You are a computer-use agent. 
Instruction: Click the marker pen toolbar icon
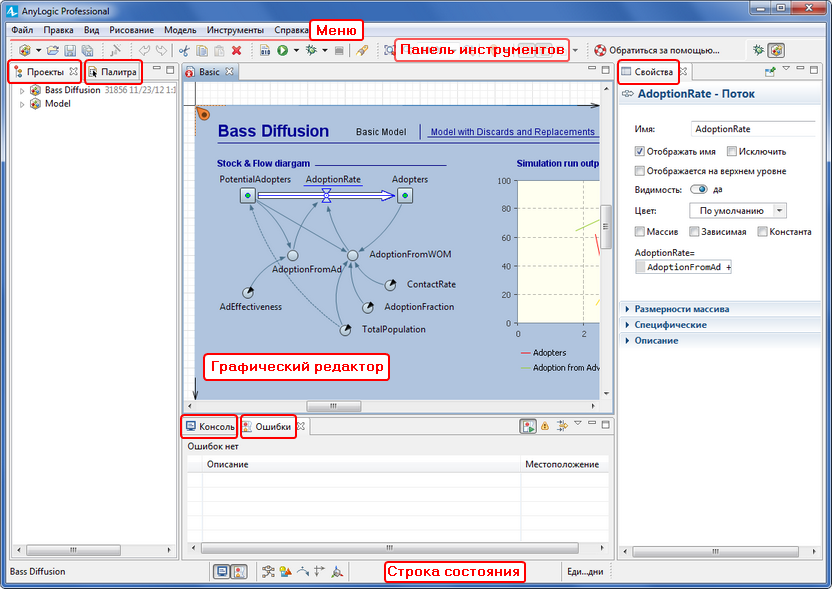362,50
